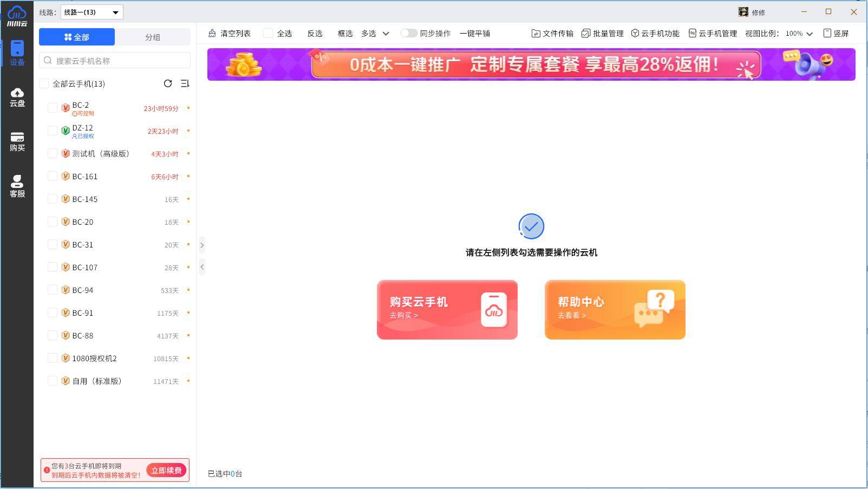Viewport: 868px width, 489px height.
Task: Select the 全部 all devices tab
Action: tap(77, 37)
